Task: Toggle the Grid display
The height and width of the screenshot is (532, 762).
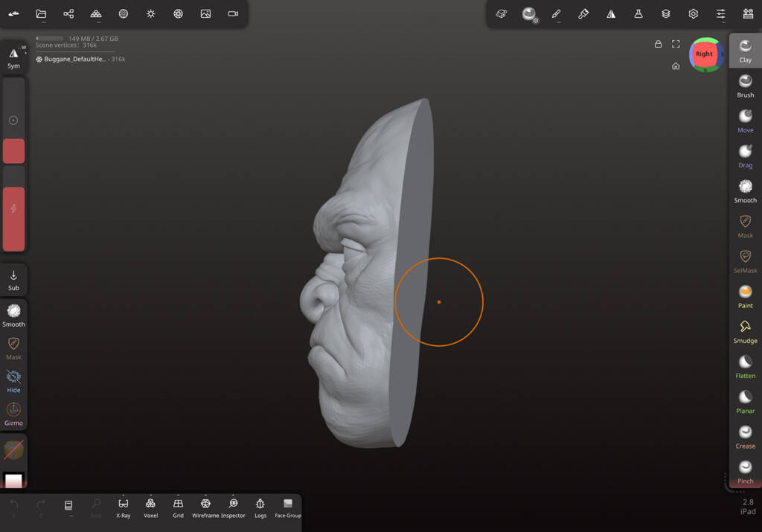Action: [178, 507]
